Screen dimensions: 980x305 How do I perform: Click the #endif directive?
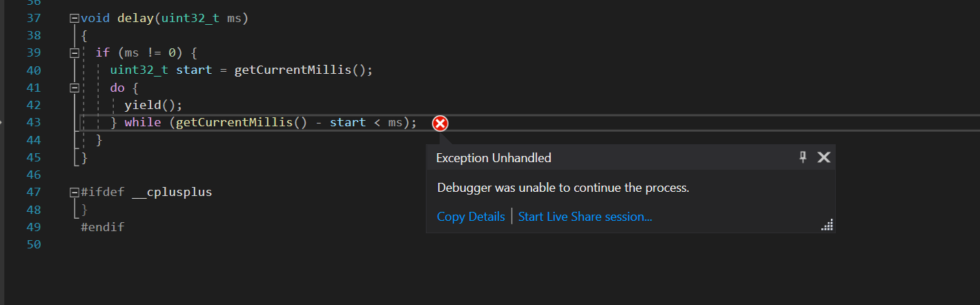pos(102,226)
